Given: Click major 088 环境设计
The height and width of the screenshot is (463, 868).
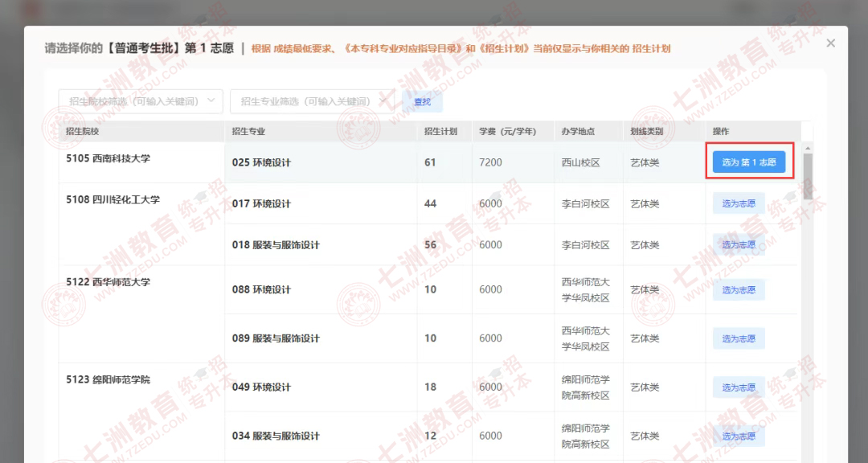Looking at the screenshot, I should click(261, 289).
